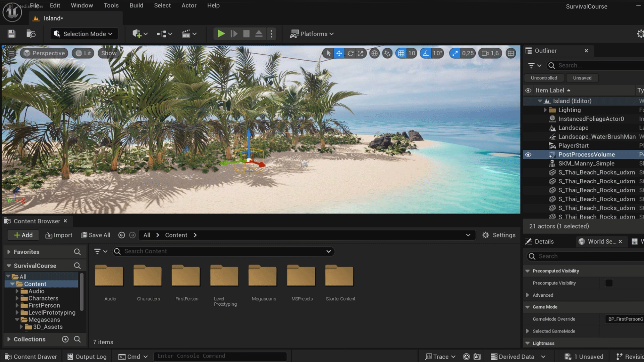
Task: Stop the game preview
Action: click(x=246, y=34)
